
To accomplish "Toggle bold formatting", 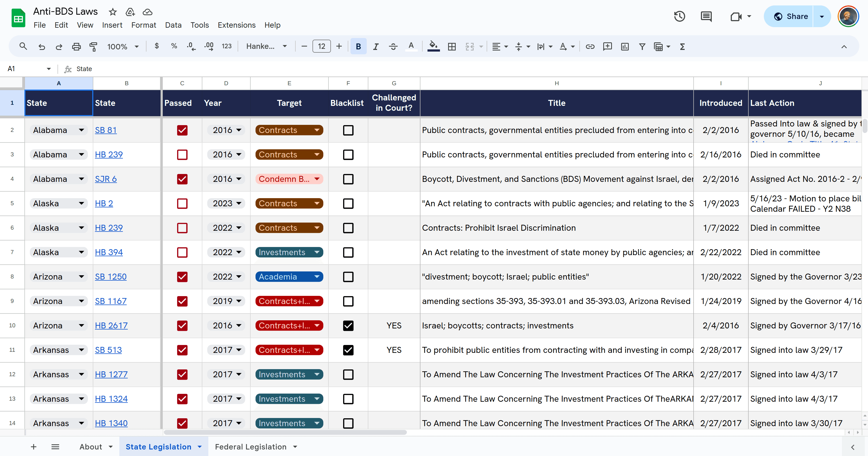I will pyautogui.click(x=358, y=46).
